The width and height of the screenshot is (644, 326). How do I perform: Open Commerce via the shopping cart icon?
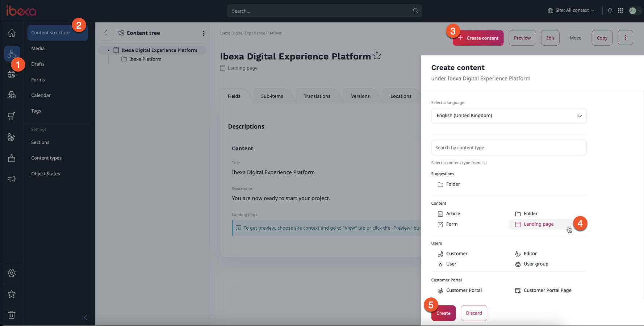(12, 116)
